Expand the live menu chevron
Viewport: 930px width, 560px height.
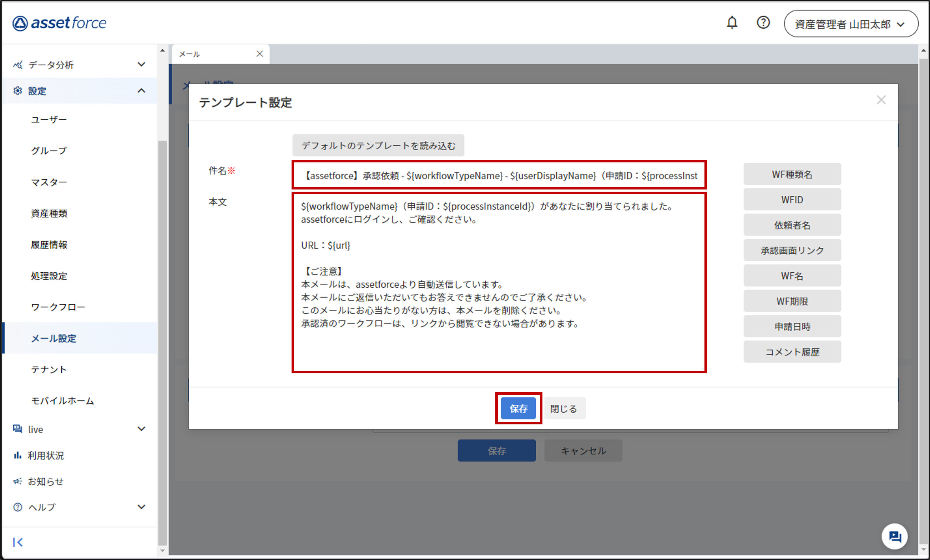tap(141, 429)
